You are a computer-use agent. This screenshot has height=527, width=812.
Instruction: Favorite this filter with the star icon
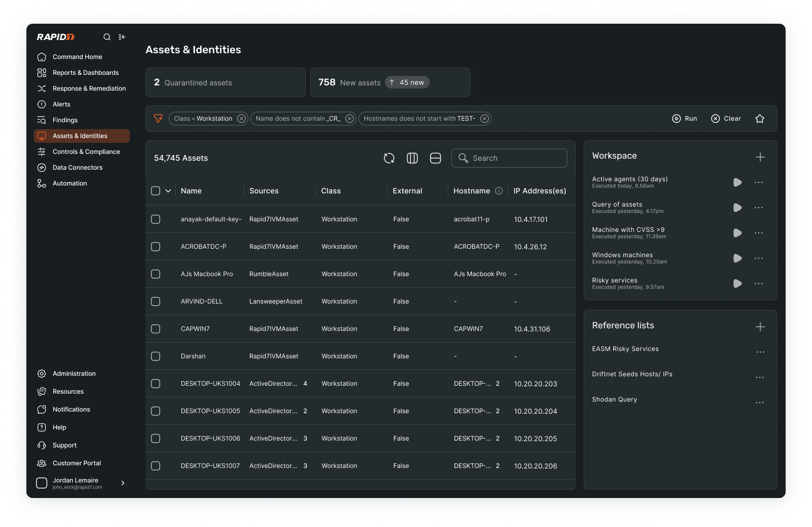tap(760, 119)
